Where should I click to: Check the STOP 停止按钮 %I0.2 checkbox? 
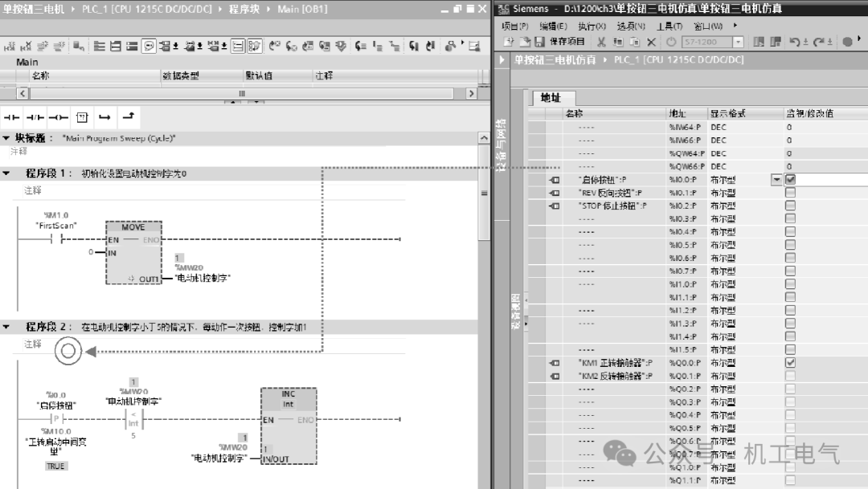pyautogui.click(x=790, y=206)
